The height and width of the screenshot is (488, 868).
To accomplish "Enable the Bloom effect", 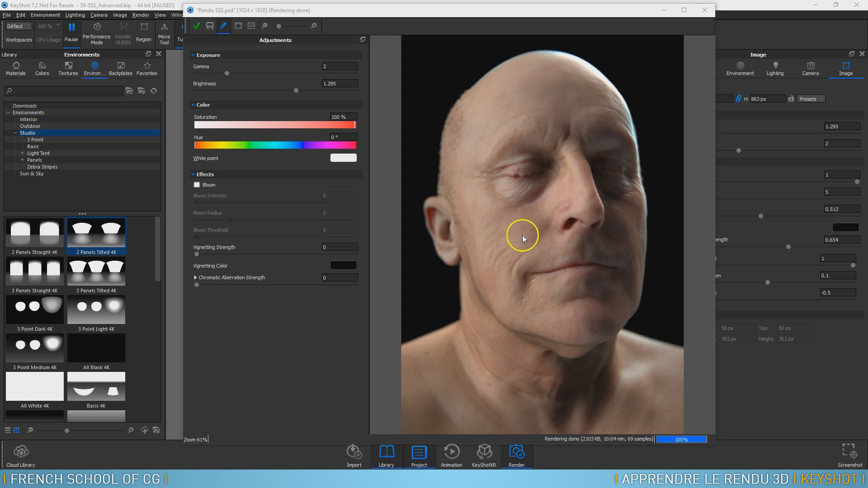I will (x=197, y=184).
